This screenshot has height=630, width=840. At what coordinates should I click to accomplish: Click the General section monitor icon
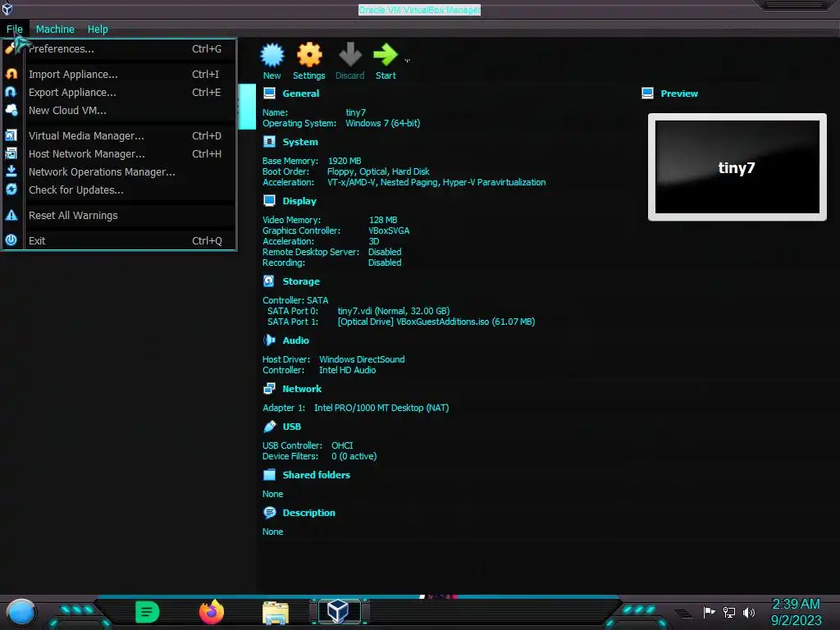pyautogui.click(x=269, y=94)
